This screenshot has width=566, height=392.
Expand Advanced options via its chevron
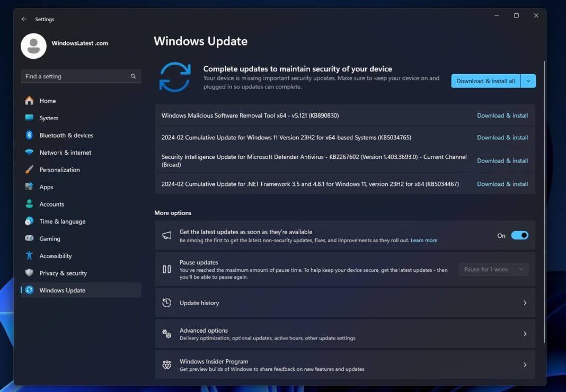click(x=525, y=334)
